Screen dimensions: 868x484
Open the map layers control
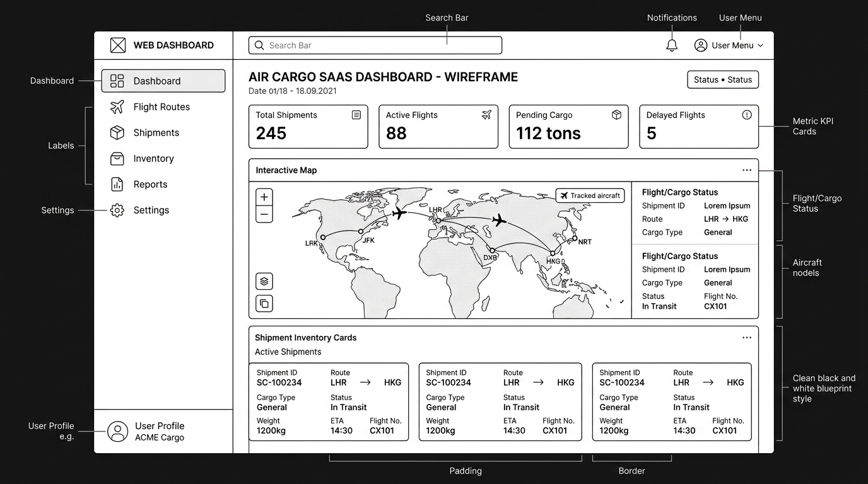pyautogui.click(x=264, y=282)
